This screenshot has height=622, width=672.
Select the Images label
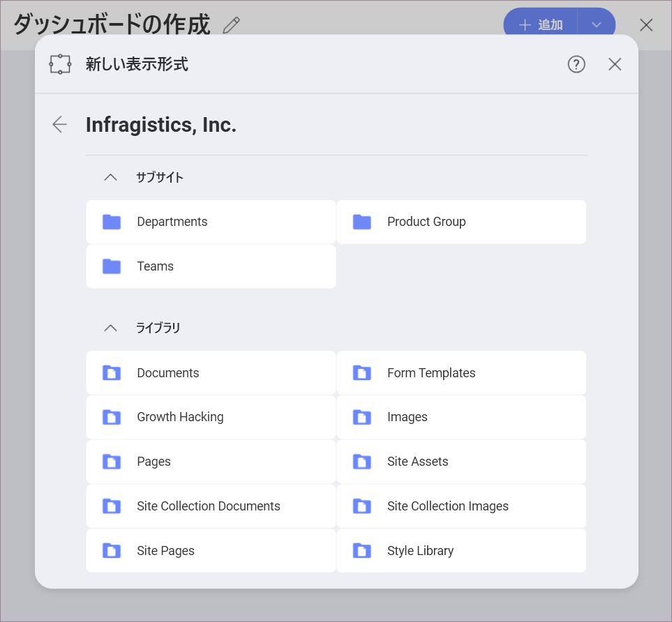407,417
